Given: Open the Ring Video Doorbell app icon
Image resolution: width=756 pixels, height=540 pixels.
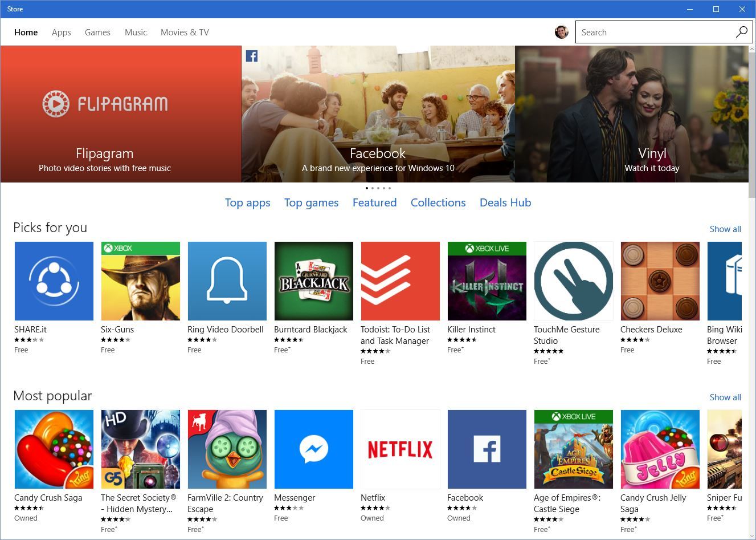Looking at the screenshot, I should click(x=227, y=281).
